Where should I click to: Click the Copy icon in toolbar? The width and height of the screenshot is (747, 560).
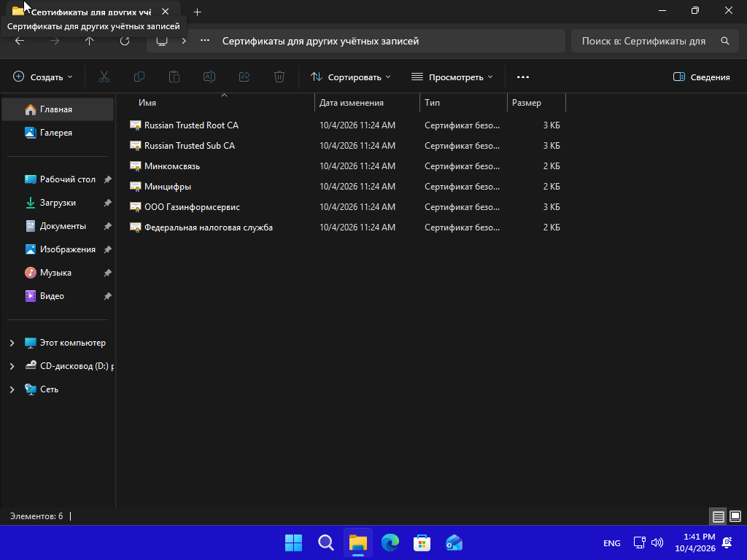click(139, 77)
